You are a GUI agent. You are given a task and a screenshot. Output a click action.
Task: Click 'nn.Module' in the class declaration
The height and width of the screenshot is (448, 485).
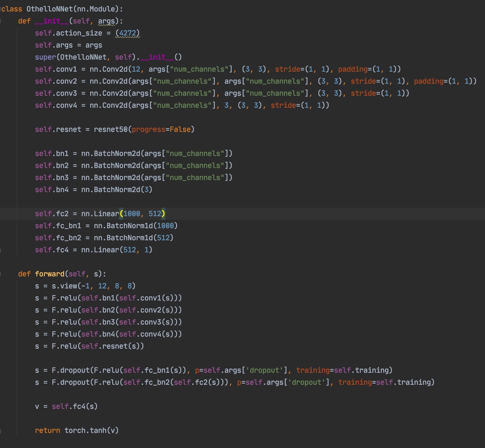(x=96, y=9)
